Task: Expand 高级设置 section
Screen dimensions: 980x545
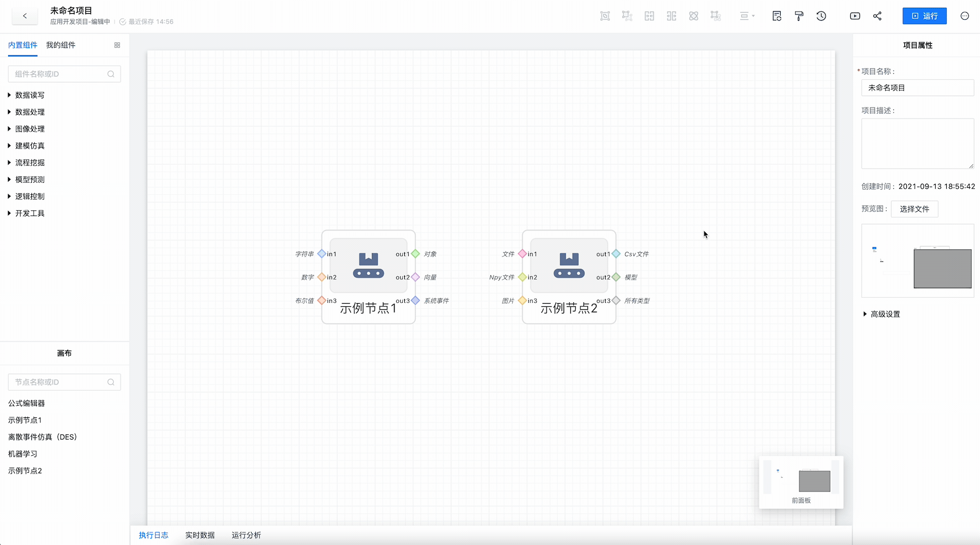Action: point(885,314)
